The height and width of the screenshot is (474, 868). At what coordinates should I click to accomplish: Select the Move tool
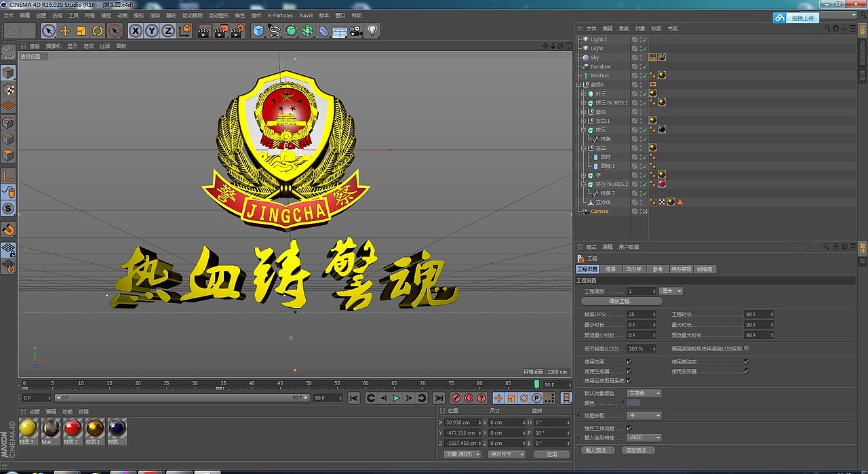(65, 31)
